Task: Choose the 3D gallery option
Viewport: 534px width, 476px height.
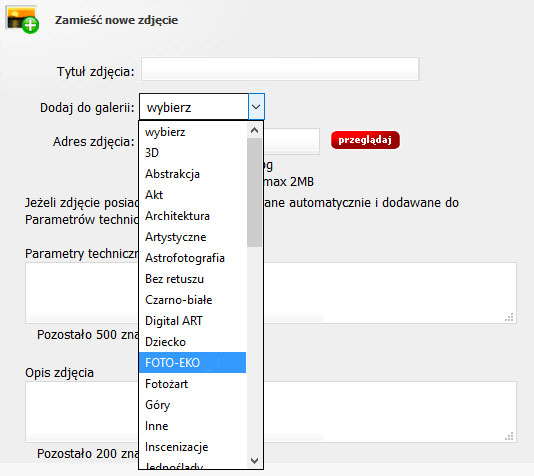Action: (x=192, y=153)
